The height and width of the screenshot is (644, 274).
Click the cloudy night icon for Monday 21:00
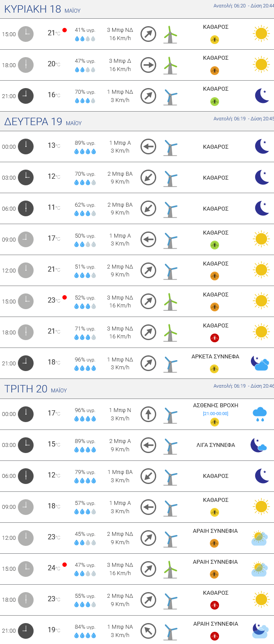point(260,363)
